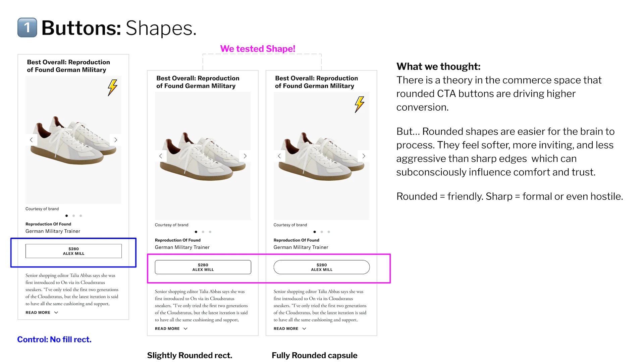Expand READ MORE on capsule variant card
The width and height of the screenshot is (644, 362).
pos(290,328)
